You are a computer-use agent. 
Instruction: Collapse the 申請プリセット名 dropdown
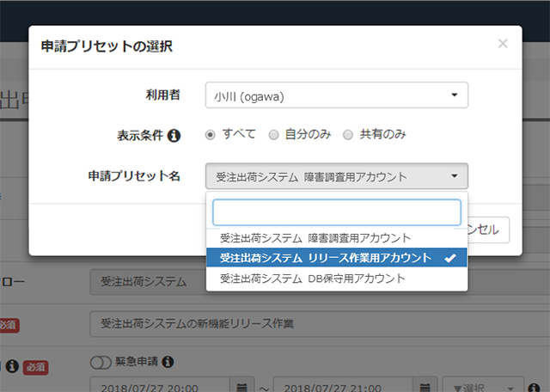click(336, 176)
